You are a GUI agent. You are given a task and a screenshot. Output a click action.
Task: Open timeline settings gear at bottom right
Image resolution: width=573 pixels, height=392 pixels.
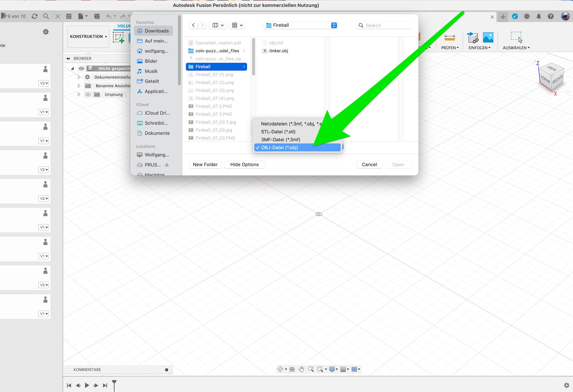(x=567, y=385)
